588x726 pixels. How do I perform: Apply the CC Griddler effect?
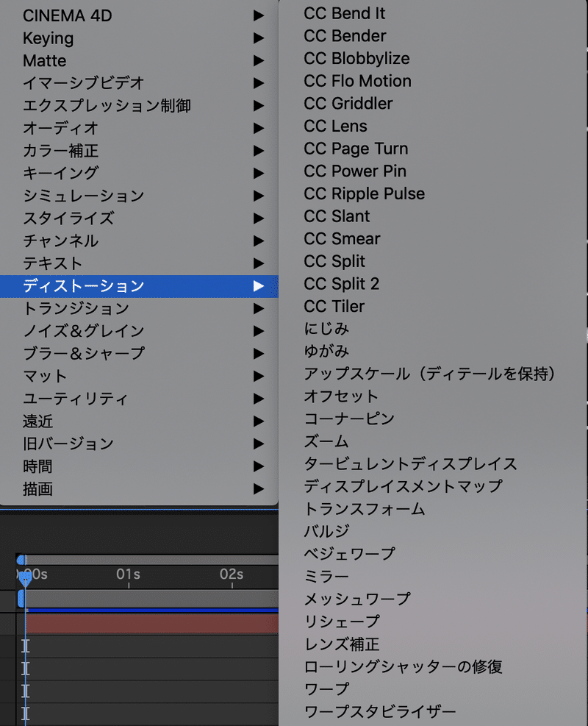433,104
